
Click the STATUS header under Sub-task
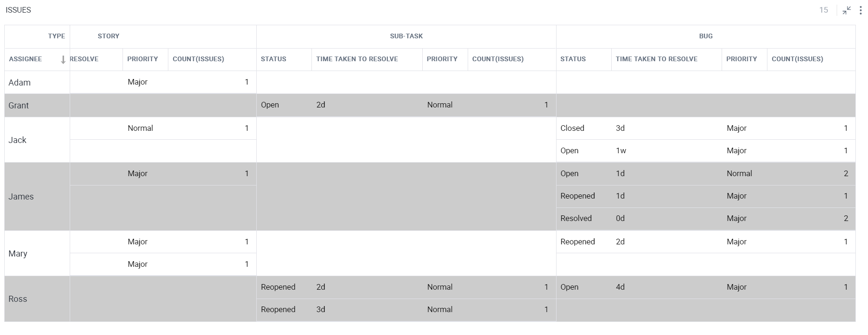(274, 59)
